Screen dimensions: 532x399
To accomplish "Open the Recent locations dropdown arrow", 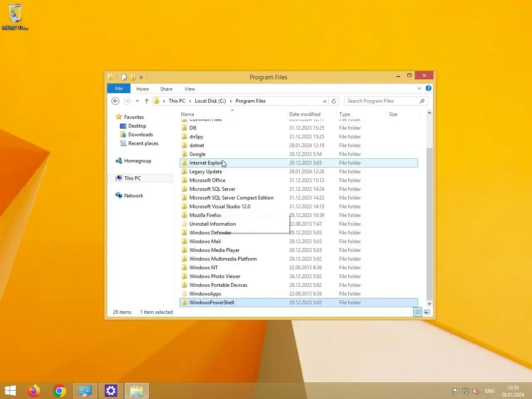I will click(137, 101).
